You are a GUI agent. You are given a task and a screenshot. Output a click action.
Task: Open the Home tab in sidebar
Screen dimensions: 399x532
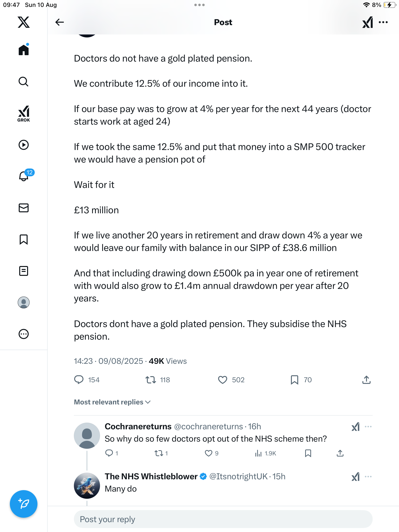click(24, 50)
